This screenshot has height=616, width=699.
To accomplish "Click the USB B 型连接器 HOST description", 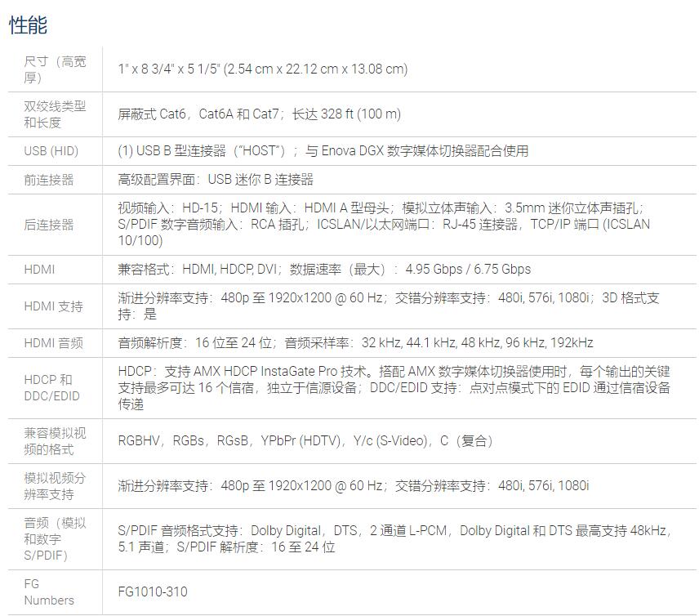I will 323,151.
